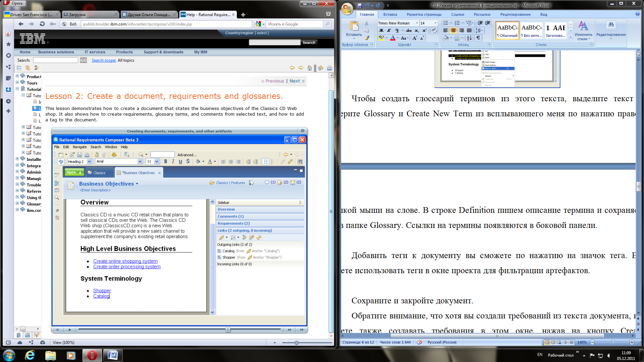Click Country/region select link

point(262,33)
